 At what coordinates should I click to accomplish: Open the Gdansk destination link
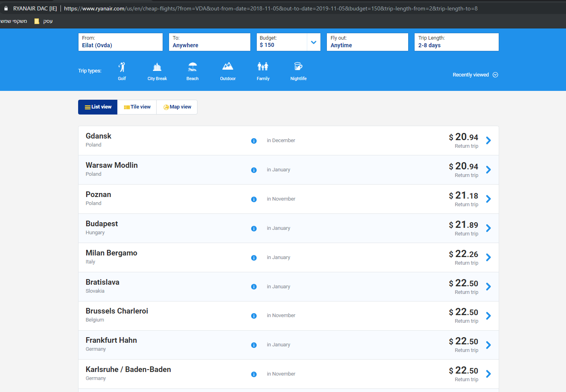[x=99, y=136]
